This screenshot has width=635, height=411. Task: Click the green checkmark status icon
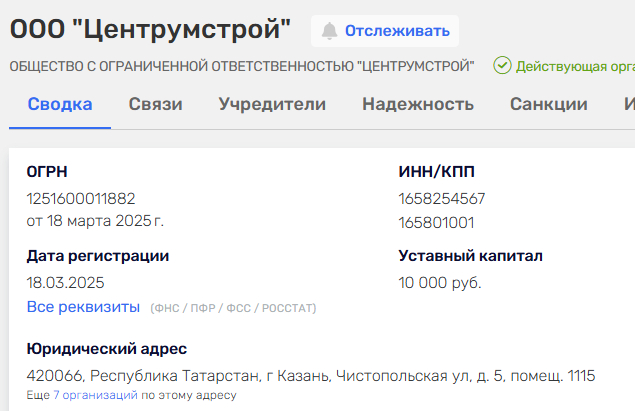click(501, 67)
